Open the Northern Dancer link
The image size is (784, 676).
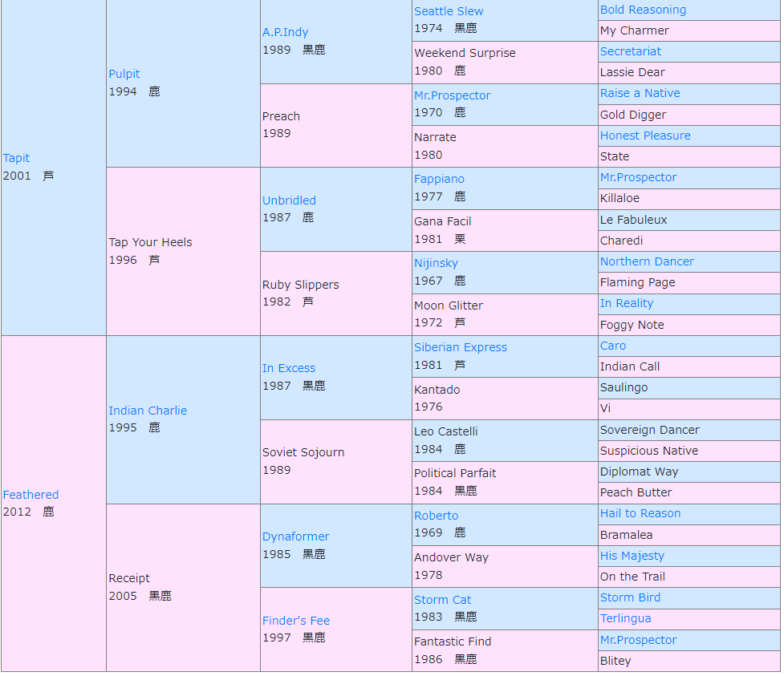point(647,261)
